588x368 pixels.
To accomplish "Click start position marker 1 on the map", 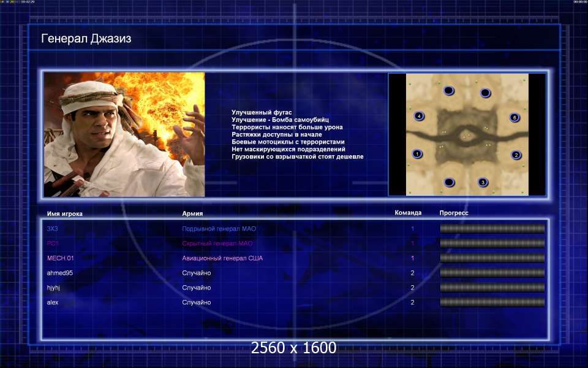I will [x=418, y=154].
